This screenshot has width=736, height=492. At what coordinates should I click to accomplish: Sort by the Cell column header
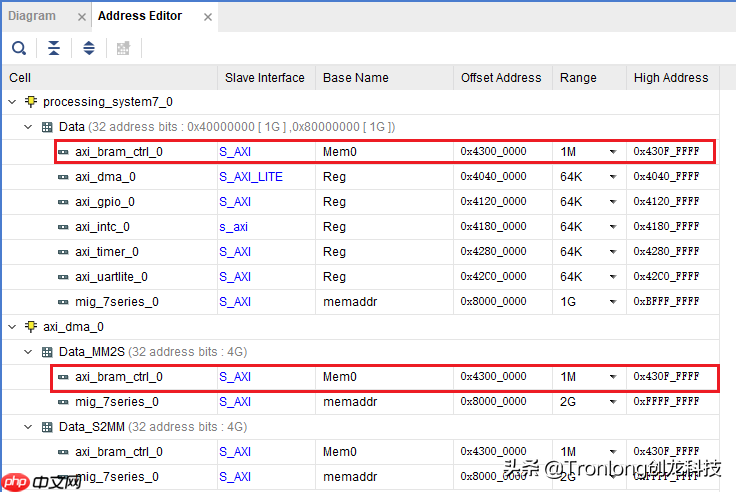[x=110, y=77]
